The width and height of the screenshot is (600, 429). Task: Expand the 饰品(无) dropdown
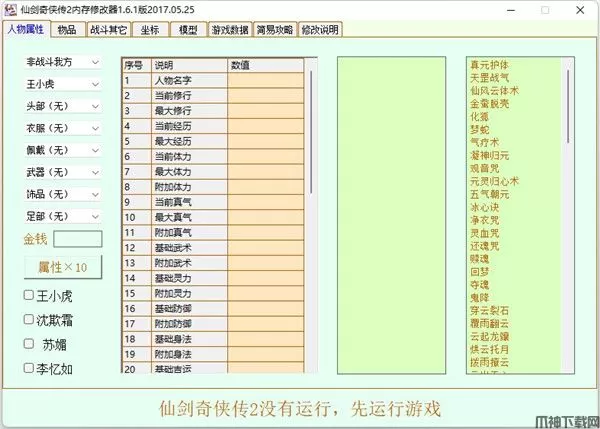[x=63, y=194]
